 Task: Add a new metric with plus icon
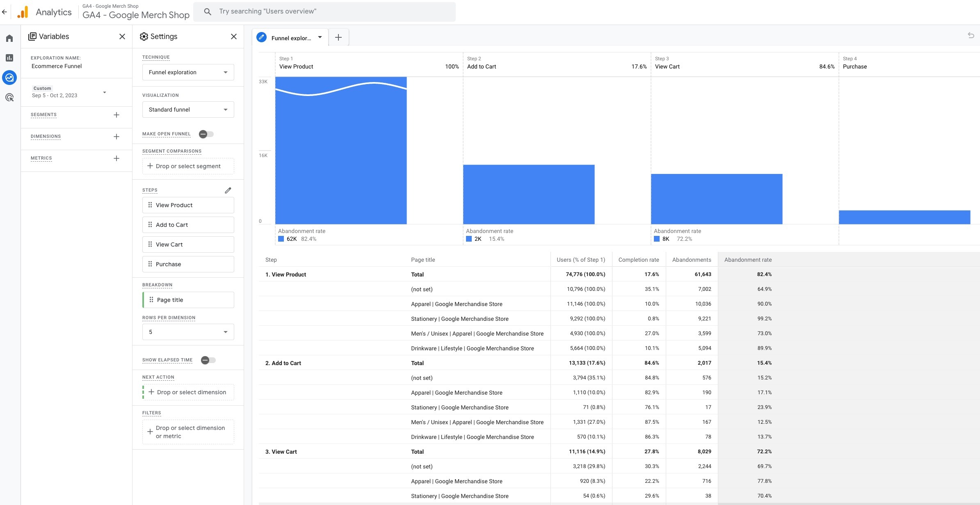pos(117,158)
